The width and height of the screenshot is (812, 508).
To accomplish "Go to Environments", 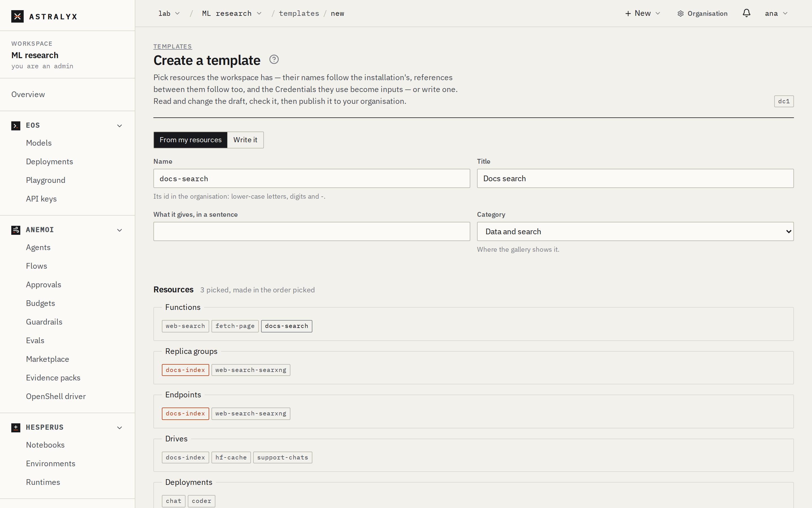I will (51, 464).
